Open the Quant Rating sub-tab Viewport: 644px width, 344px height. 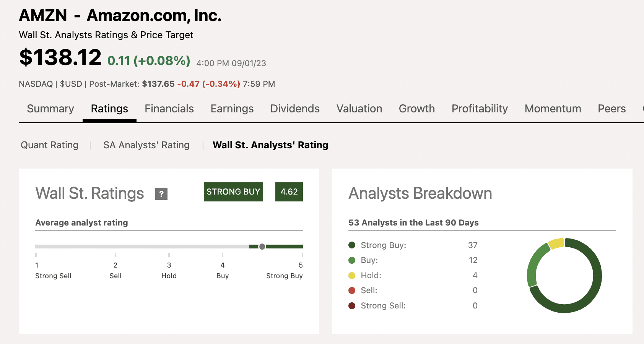(49, 145)
